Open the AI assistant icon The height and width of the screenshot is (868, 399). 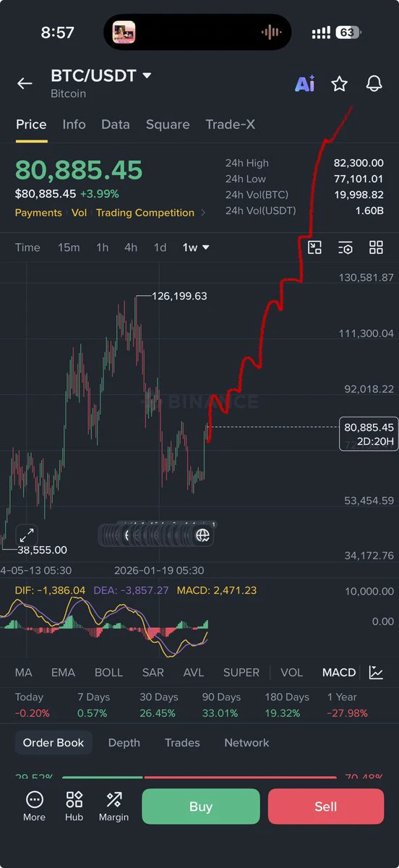click(x=304, y=84)
